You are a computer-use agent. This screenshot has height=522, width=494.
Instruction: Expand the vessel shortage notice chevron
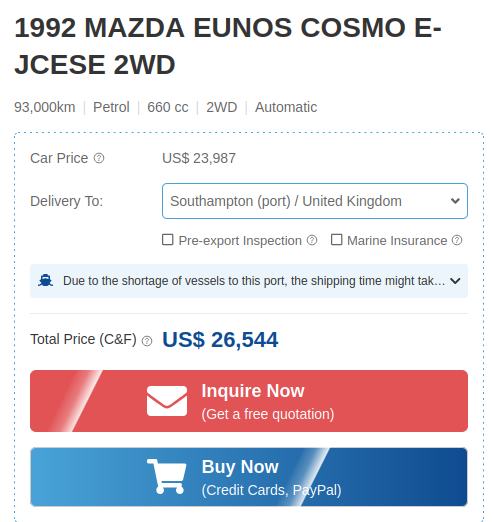click(455, 281)
